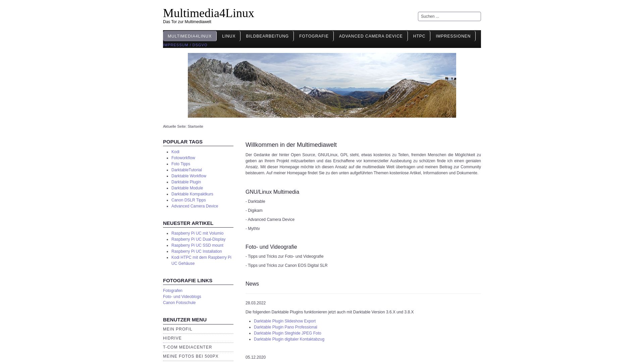Viewport: 644px width, 362px height.
Task: Toggle MEIN PROFIL user menu
Action: point(177,329)
